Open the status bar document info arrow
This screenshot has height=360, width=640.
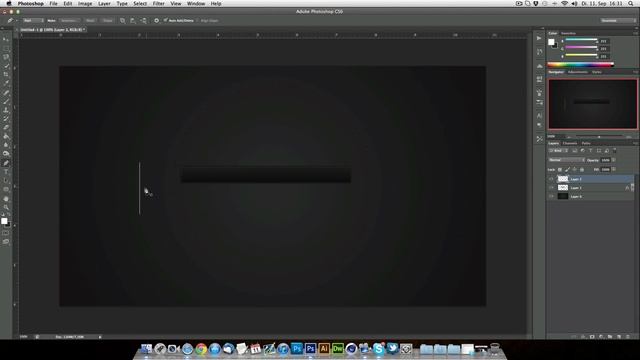[100, 337]
